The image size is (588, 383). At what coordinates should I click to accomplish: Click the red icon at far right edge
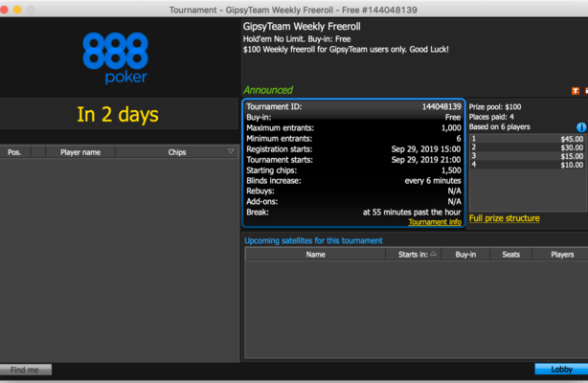[x=585, y=91]
